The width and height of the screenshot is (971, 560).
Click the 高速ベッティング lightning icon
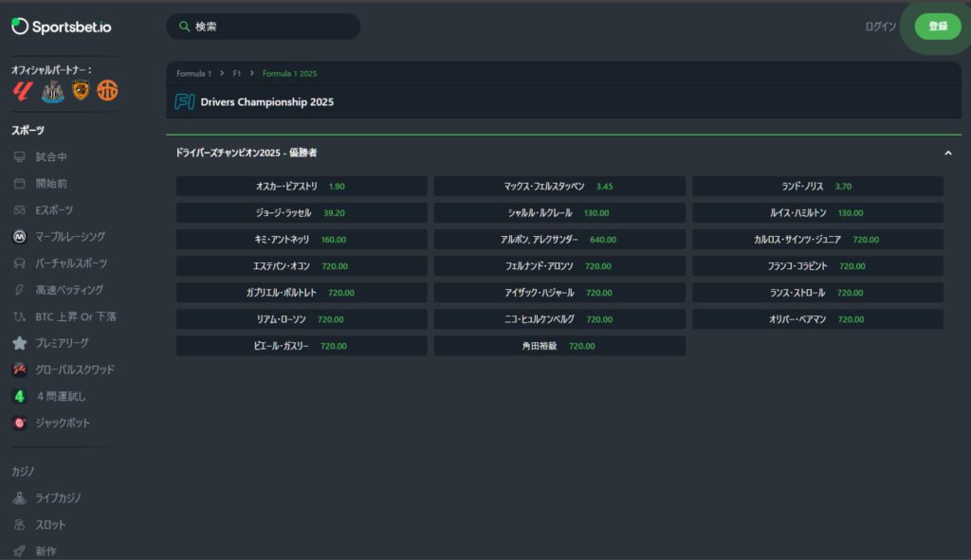(20, 290)
